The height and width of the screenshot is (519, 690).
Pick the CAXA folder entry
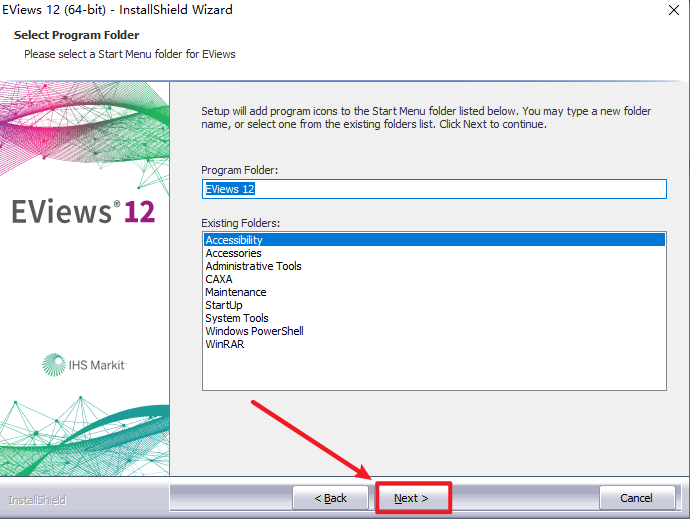coord(219,279)
